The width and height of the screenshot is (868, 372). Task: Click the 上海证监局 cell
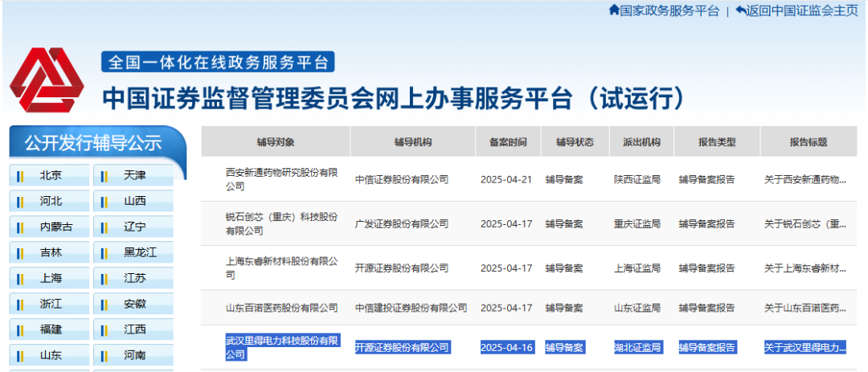(637, 268)
